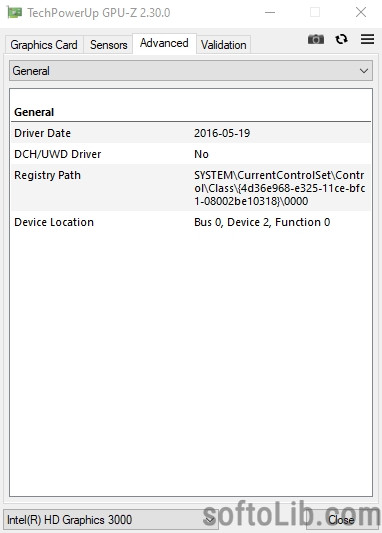Click the bold General section header
Screen dimensions: 382x533
34,112
